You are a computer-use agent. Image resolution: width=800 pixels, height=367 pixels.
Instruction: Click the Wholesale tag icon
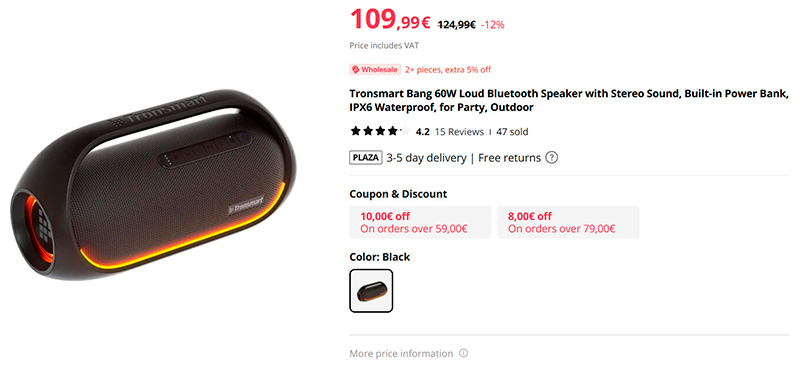356,69
